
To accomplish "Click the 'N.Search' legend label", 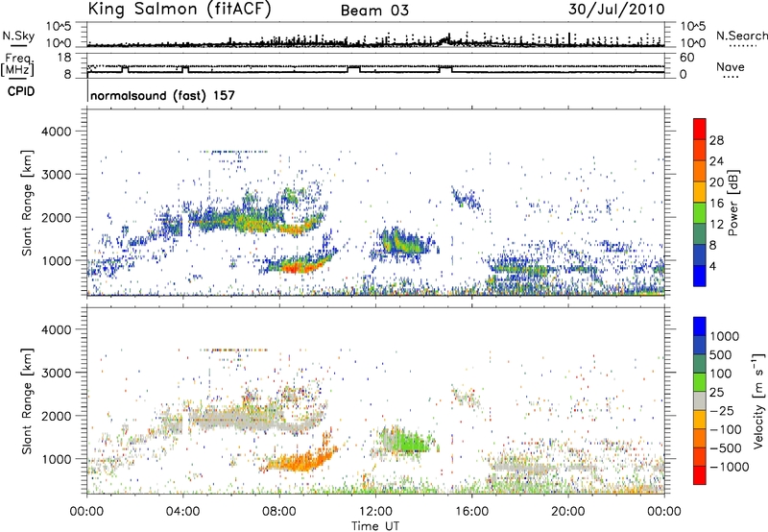I will coord(741,36).
